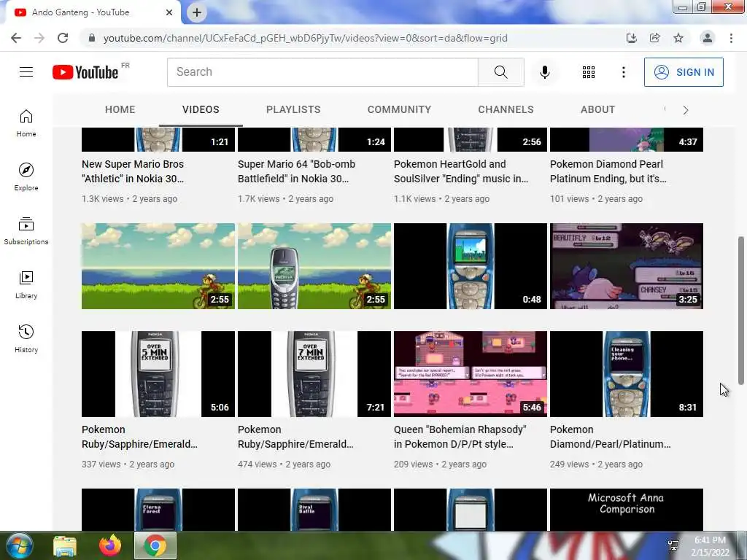Play the 2:55 biker thumbnail without phone

[x=158, y=266]
